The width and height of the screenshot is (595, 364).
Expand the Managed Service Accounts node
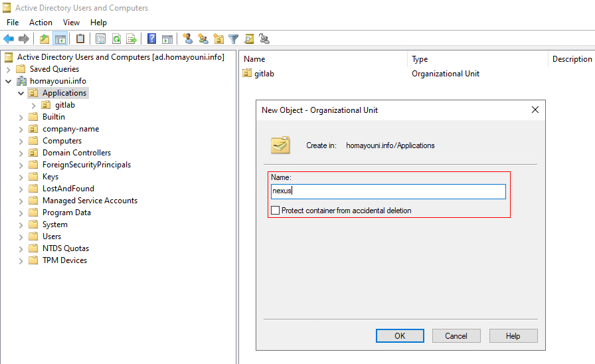pos(21,201)
